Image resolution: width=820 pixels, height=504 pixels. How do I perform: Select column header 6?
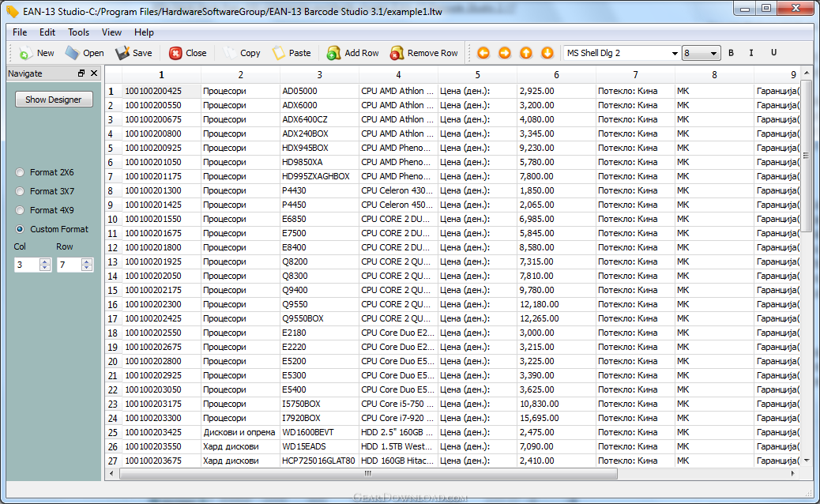click(556, 75)
